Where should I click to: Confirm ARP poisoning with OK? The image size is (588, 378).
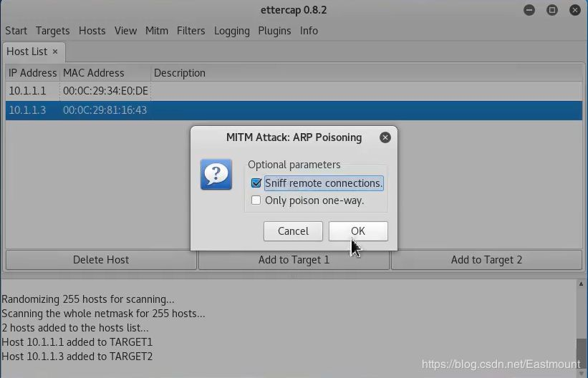[358, 231]
